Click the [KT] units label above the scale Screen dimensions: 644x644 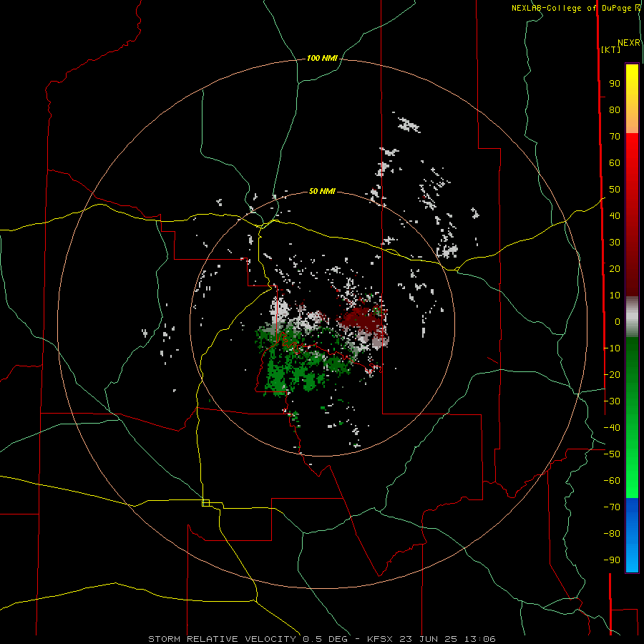click(611, 49)
